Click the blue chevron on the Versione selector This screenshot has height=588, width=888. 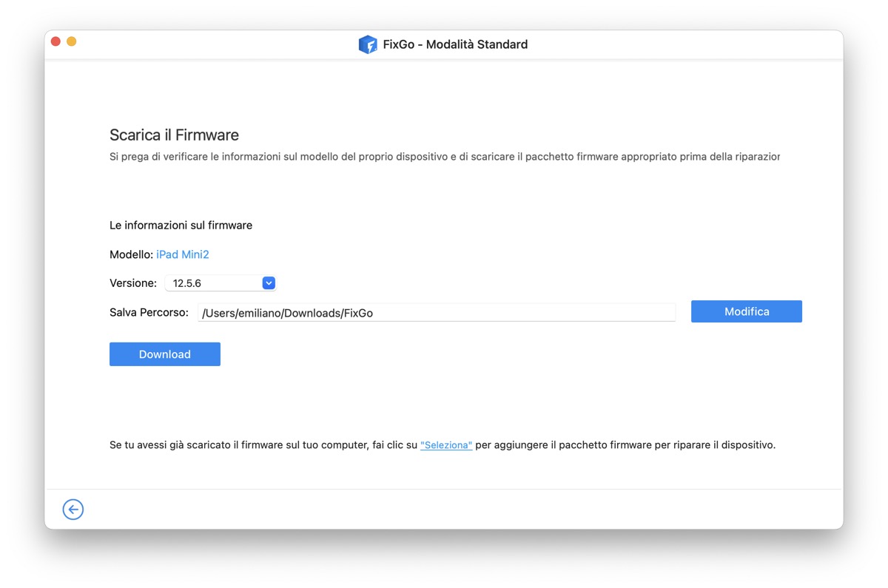click(x=268, y=283)
